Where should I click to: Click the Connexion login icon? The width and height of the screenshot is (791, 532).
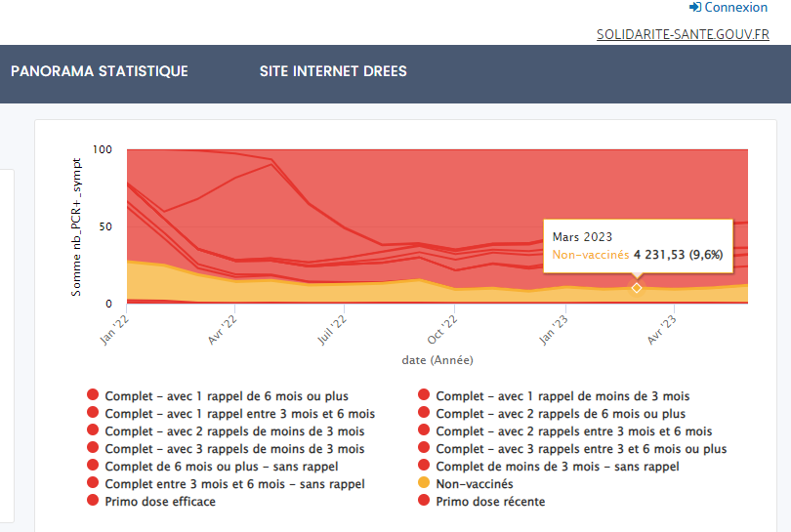(695, 8)
